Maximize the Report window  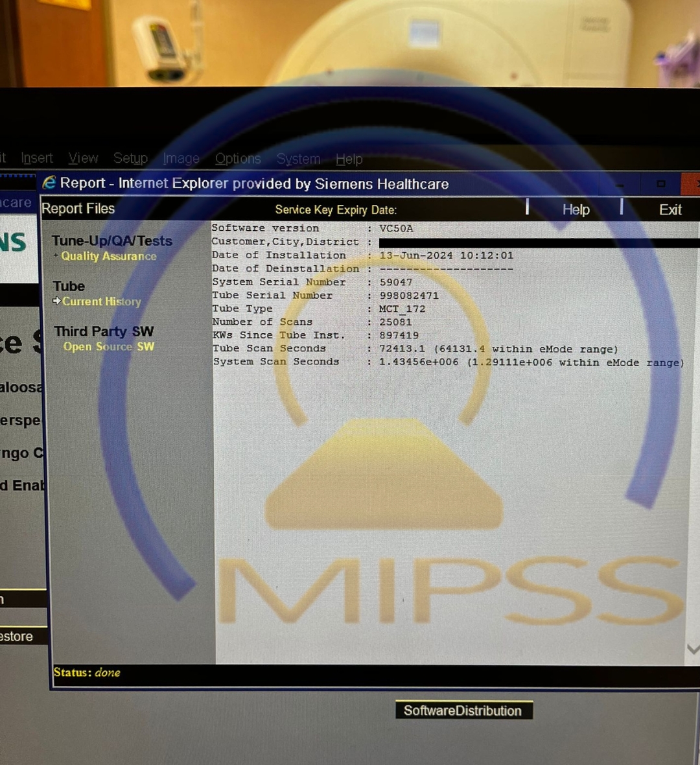pos(661,184)
